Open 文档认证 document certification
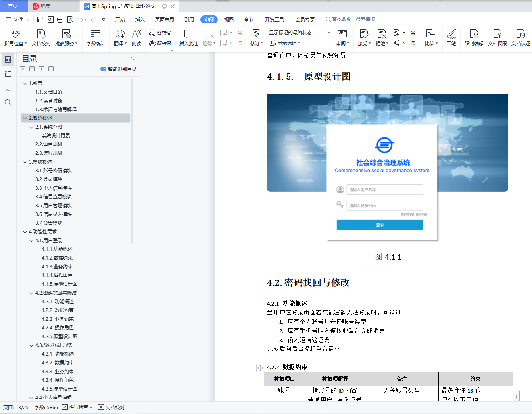 (521, 38)
